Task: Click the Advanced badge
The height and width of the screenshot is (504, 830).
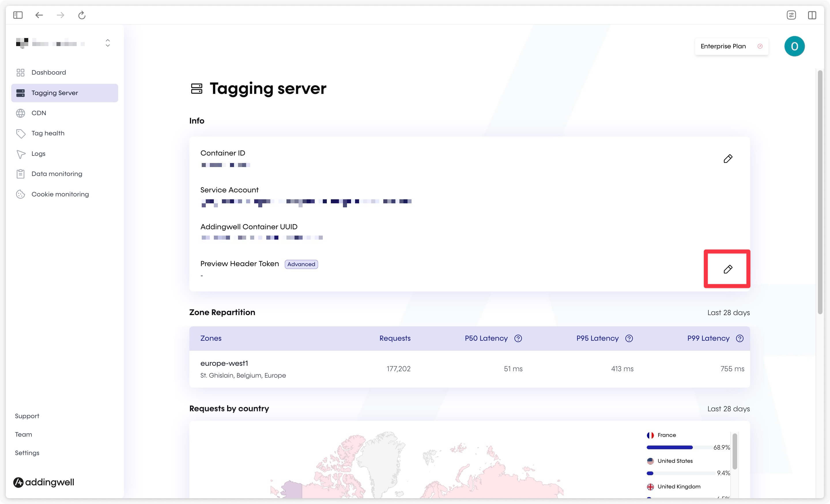Action: point(301,264)
